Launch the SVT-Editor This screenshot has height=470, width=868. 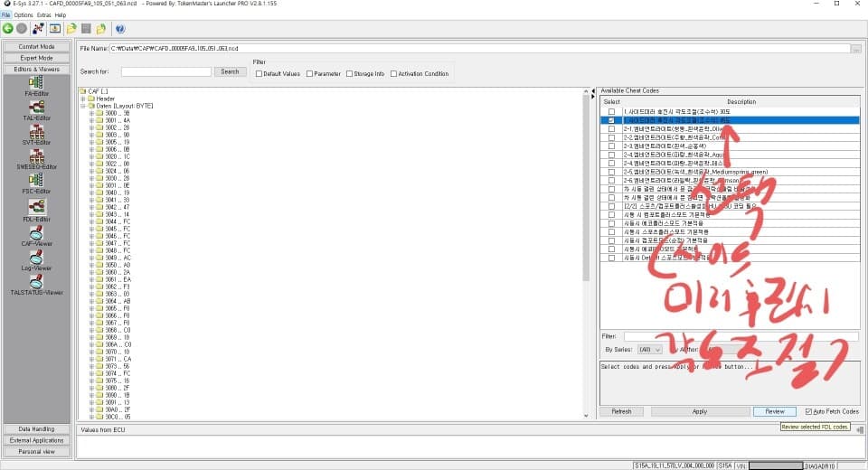[x=36, y=133]
